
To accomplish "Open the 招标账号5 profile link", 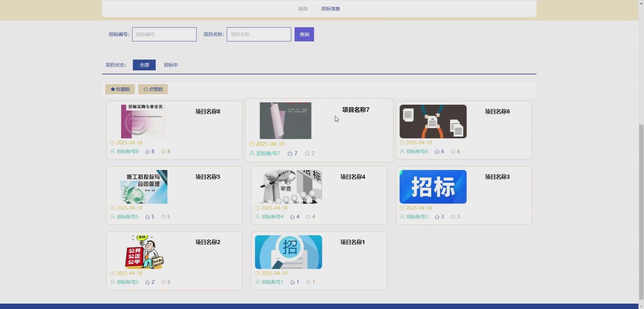I will point(127,216).
